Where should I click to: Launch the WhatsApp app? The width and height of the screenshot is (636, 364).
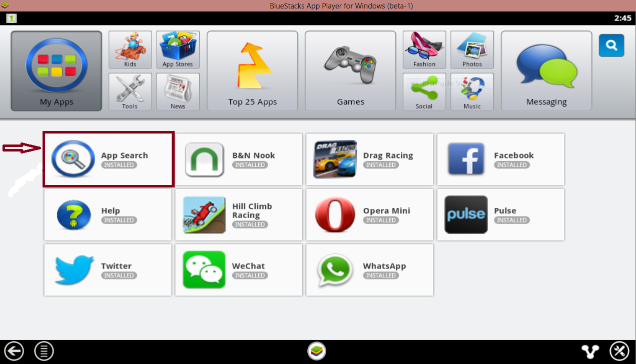370,270
